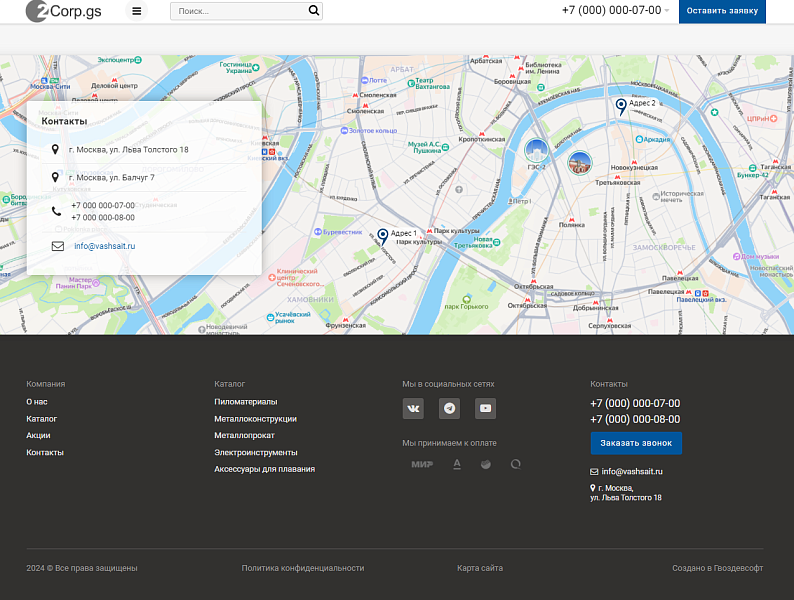Expand the header phone number dropdown

pos(667,11)
